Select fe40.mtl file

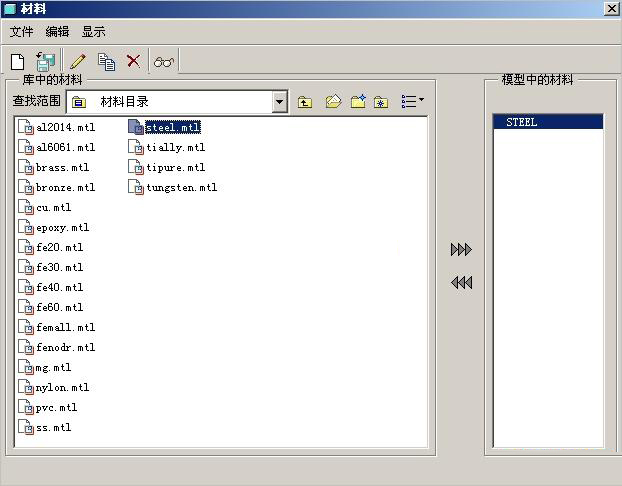pos(51,287)
